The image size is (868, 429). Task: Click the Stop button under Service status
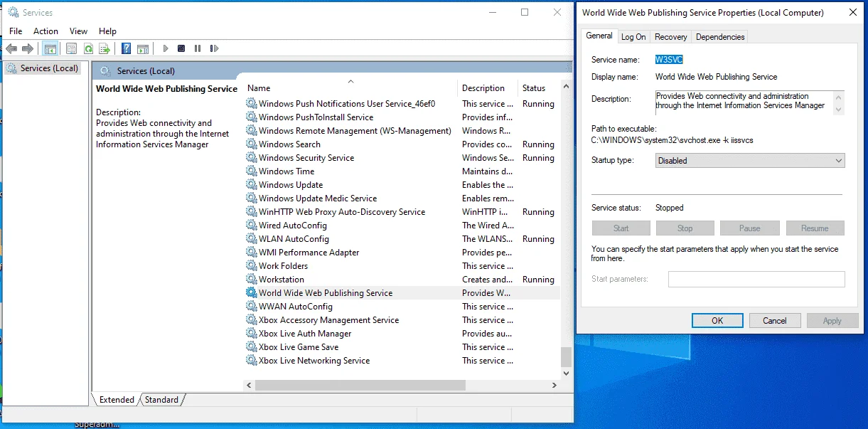[x=685, y=228]
